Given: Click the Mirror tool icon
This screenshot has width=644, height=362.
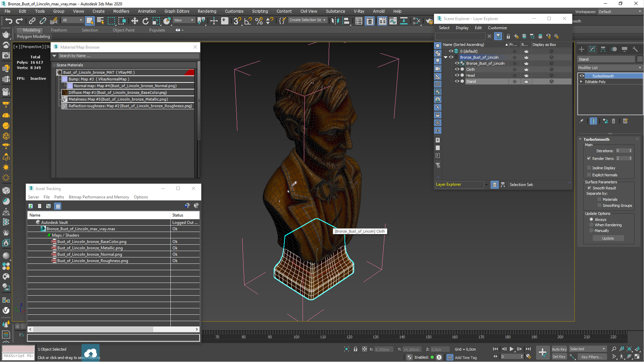Looking at the screenshot, I should (x=335, y=21).
